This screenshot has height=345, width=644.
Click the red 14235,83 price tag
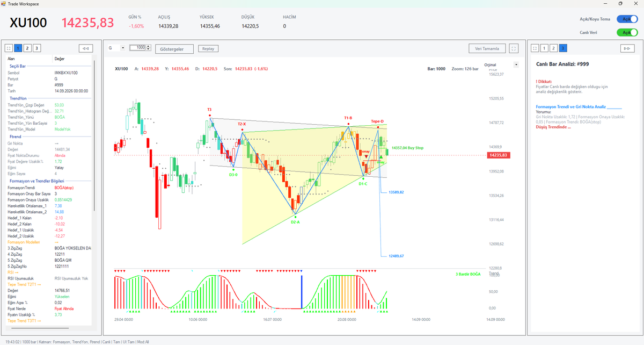click(x=498, y=155)
